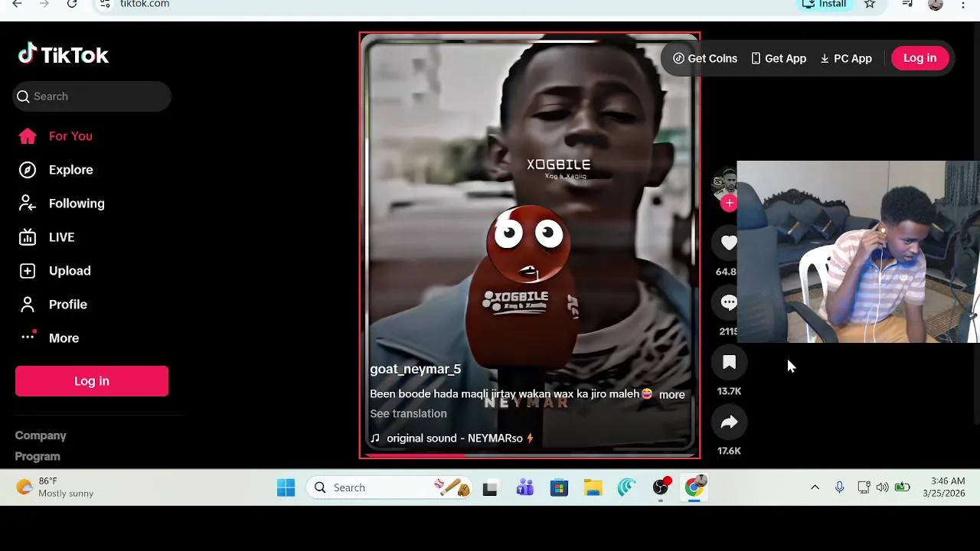The height and width of the screenshot is (551, 980).
Task: Click the top-right Log in button
Action: pyautogui.click(x=920, y=58)
